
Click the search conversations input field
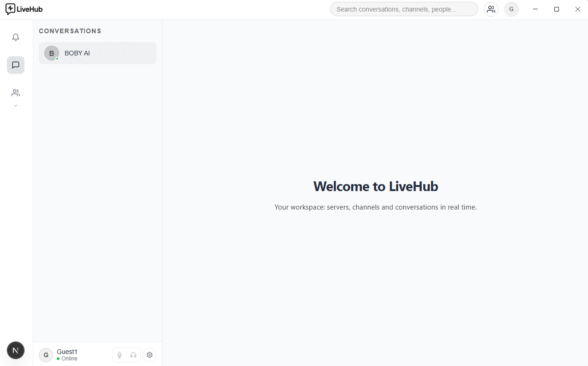(404, 9)
